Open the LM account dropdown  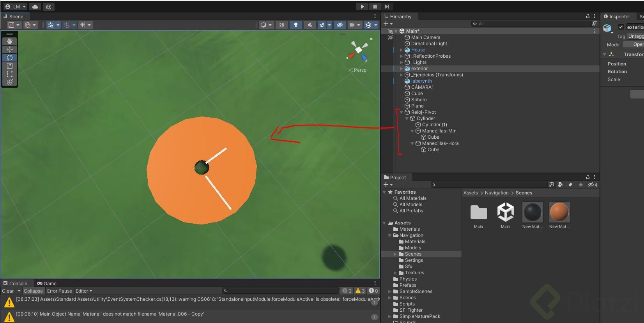coord(16,7)
